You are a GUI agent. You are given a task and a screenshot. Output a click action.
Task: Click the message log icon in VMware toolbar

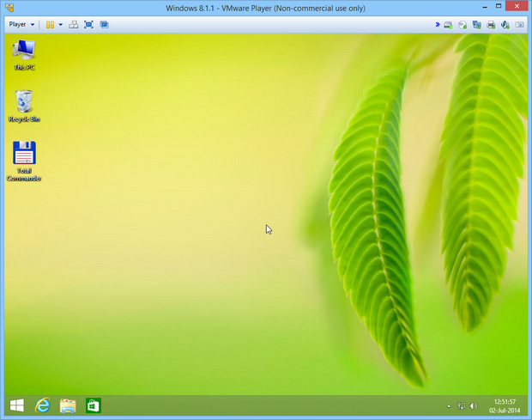(519, 25)
